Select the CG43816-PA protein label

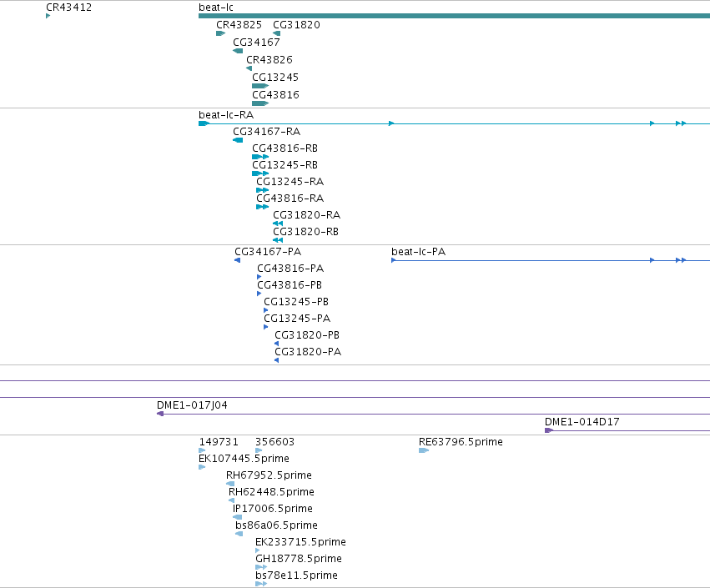(x=290, y=269)
